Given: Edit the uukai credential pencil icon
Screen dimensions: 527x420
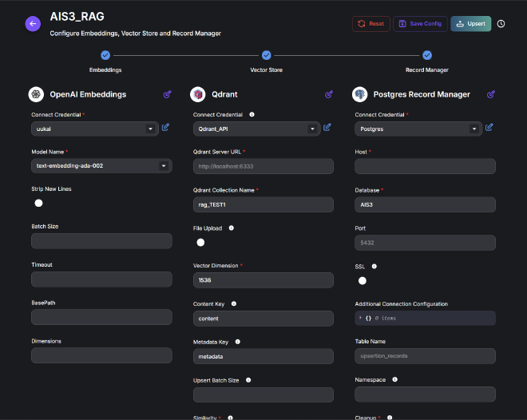Looking at the screenshot, I should (165, 127).
